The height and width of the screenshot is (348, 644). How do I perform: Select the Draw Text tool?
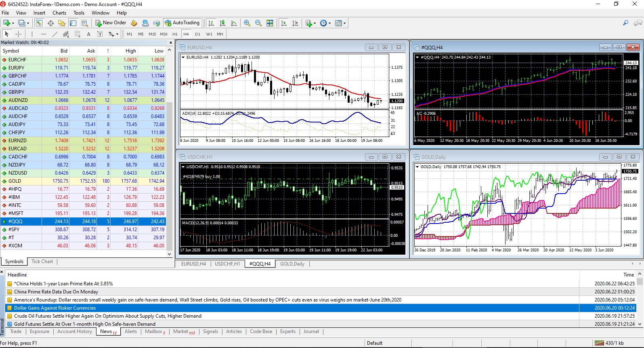tap(88, 34)
